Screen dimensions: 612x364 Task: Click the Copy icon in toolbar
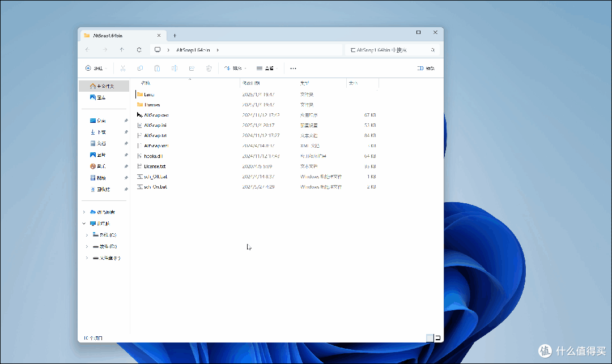(140, 68)
